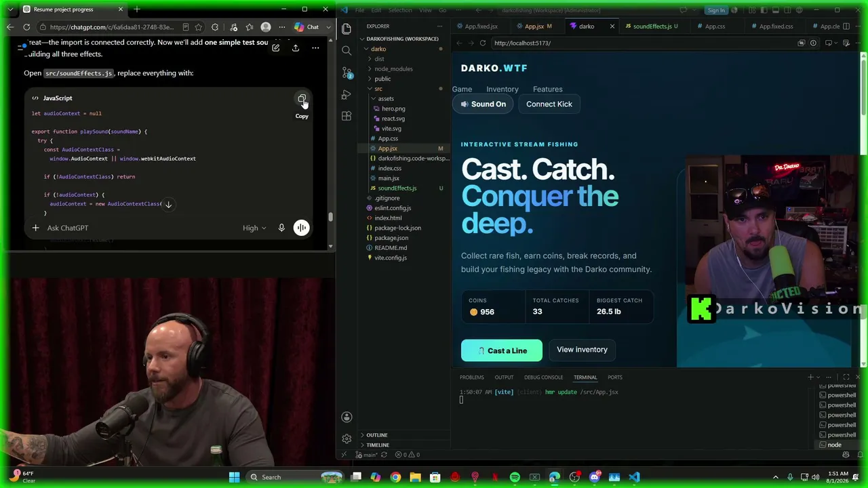
Task: Open Features nav link
Action: [x=547, y=89]
